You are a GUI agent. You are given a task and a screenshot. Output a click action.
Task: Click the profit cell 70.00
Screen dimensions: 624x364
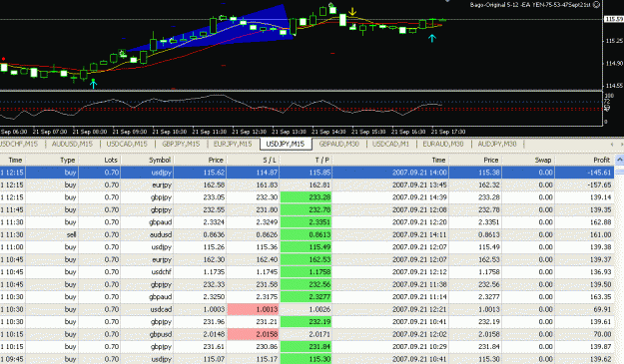tap(602, 334)
